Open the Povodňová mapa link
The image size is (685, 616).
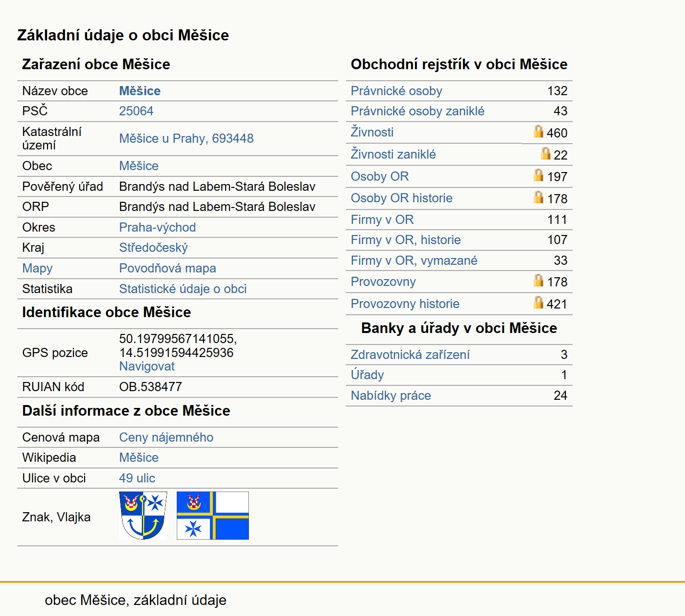point(168,268)
